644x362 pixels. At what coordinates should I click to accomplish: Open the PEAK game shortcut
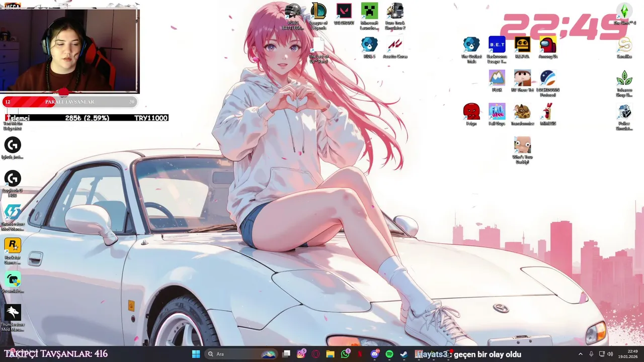click(x=497, y=81)
